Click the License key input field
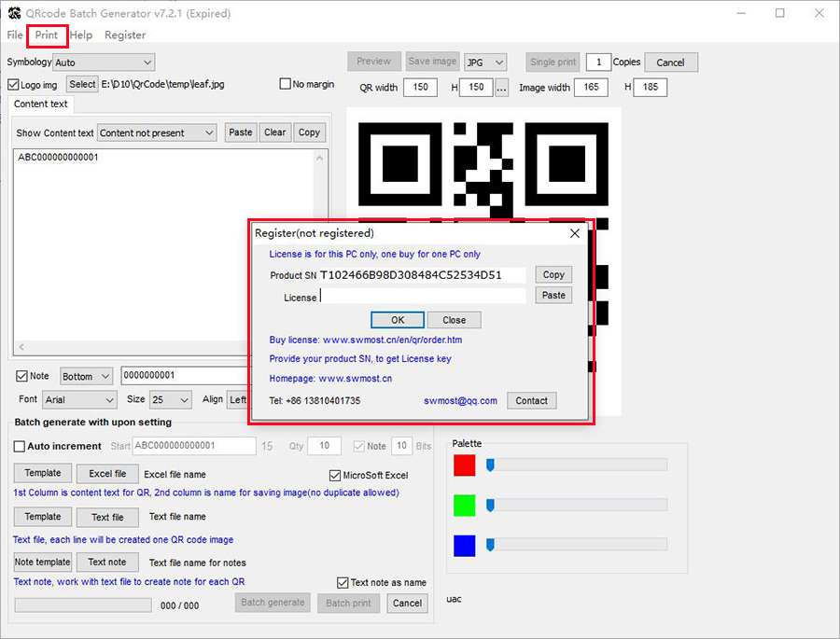Viewport: 840px width, 639px height. (423, 296)
